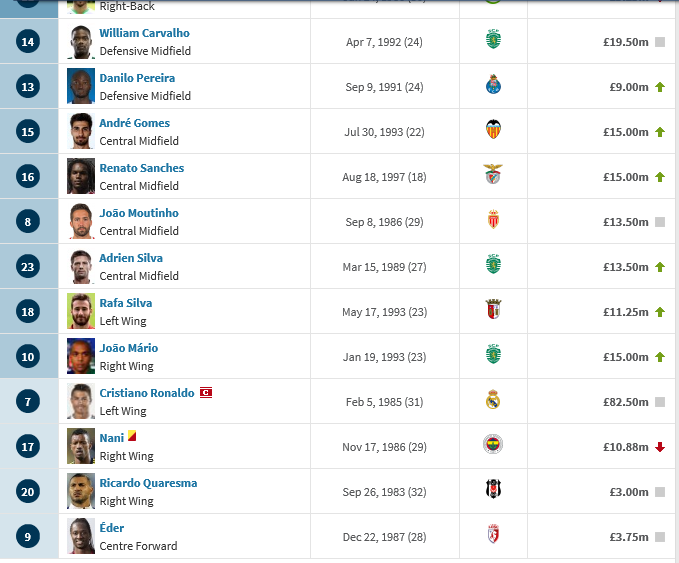Click Beşiktaş crest for Ricardo Quaresma

click(x=493, y=489)
